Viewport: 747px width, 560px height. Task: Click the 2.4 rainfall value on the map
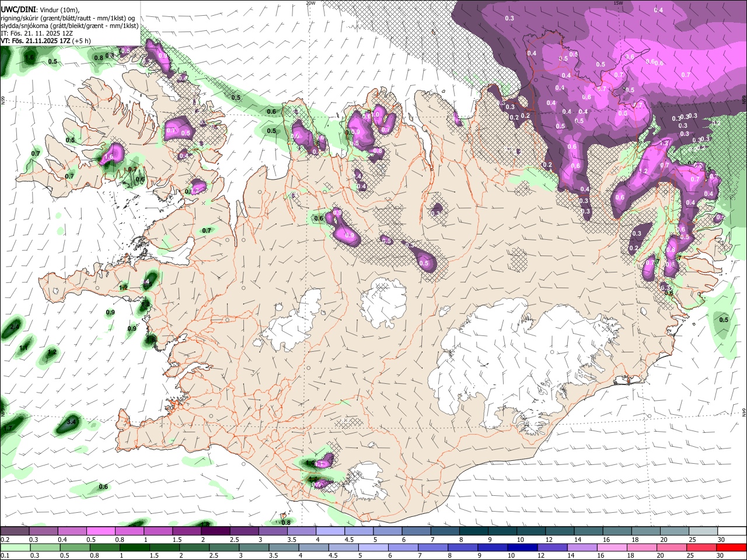click(15, 325)
